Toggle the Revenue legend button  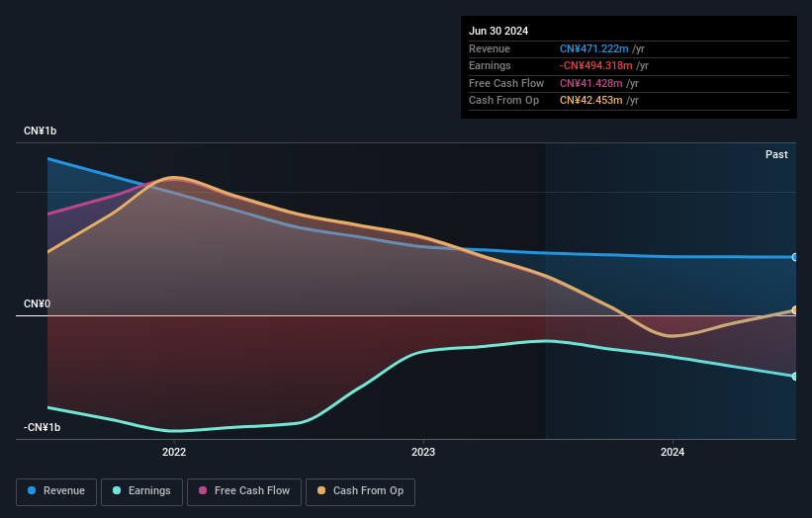(x=56, y=491)
